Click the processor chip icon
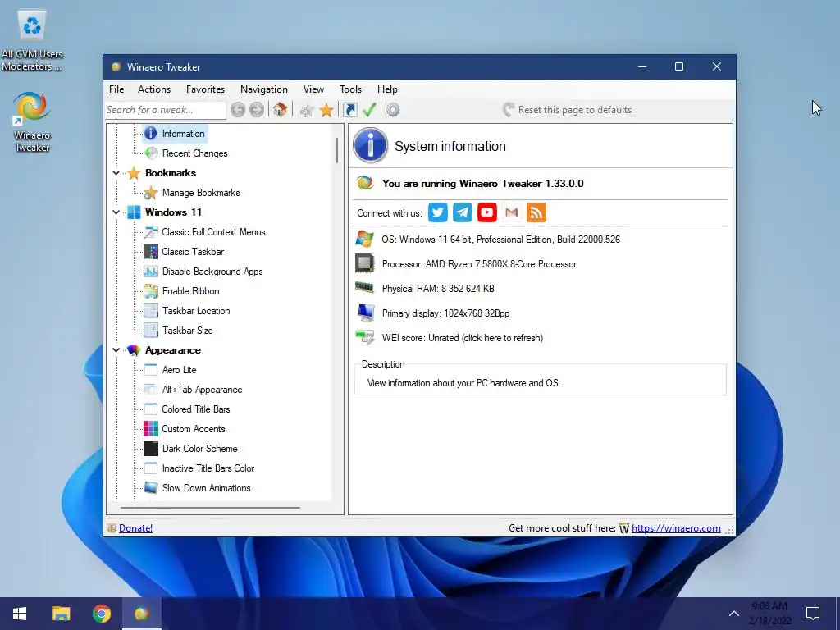This screenshot has width=840, height=630. tap(365, 263)
